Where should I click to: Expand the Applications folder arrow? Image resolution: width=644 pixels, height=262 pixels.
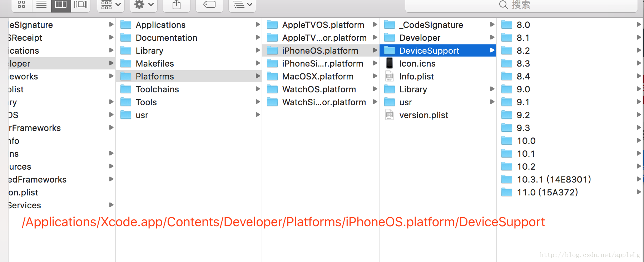[x=258, y=24]
